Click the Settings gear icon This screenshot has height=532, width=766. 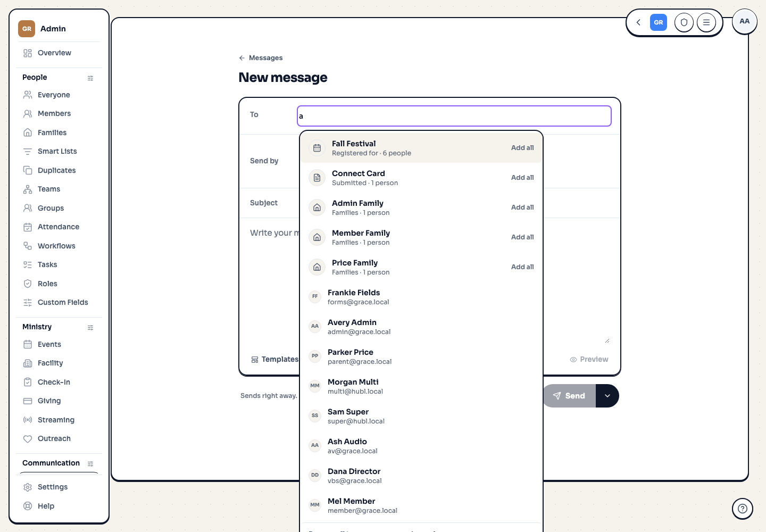point(28,487)
